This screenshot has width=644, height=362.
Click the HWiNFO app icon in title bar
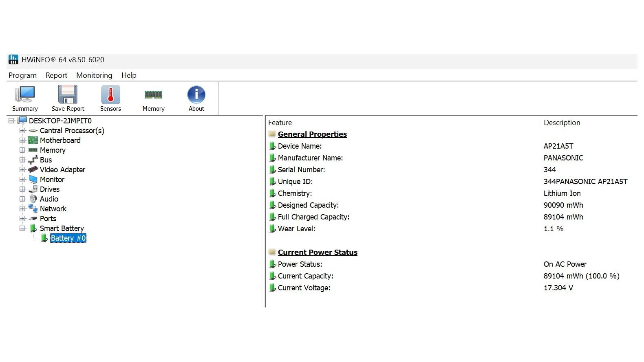pos(13,60)
